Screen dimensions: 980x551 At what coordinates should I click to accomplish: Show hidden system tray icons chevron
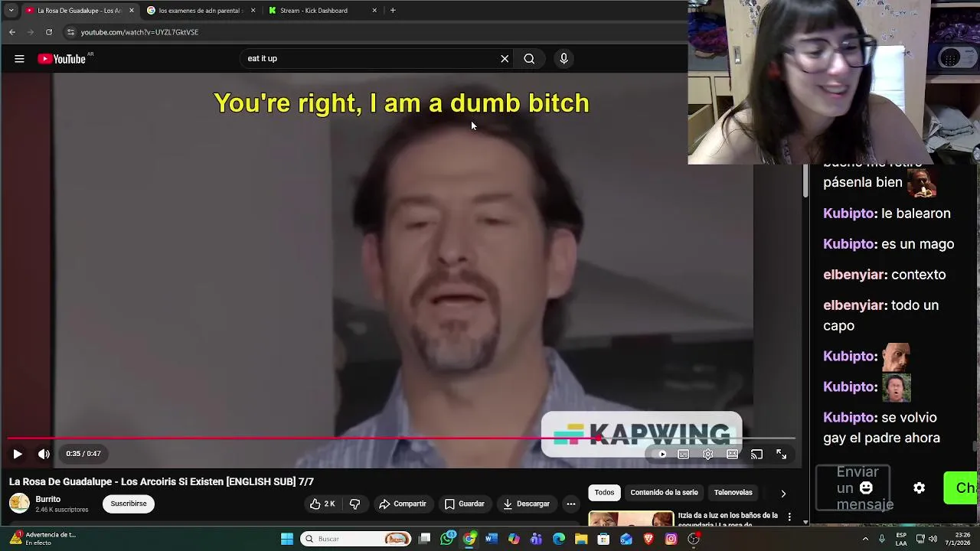click(866, 539)
